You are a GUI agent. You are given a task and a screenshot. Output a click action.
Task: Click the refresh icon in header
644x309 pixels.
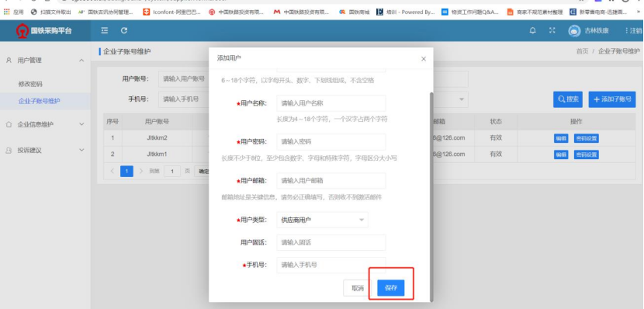[x=124, y=30]
